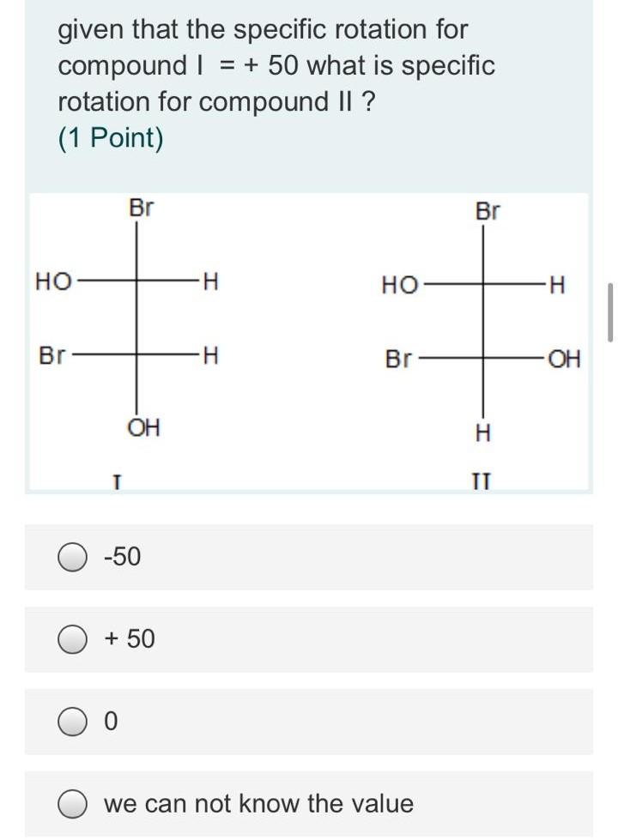Click the right-side scrollbar handle

click(x=611, y=311)
